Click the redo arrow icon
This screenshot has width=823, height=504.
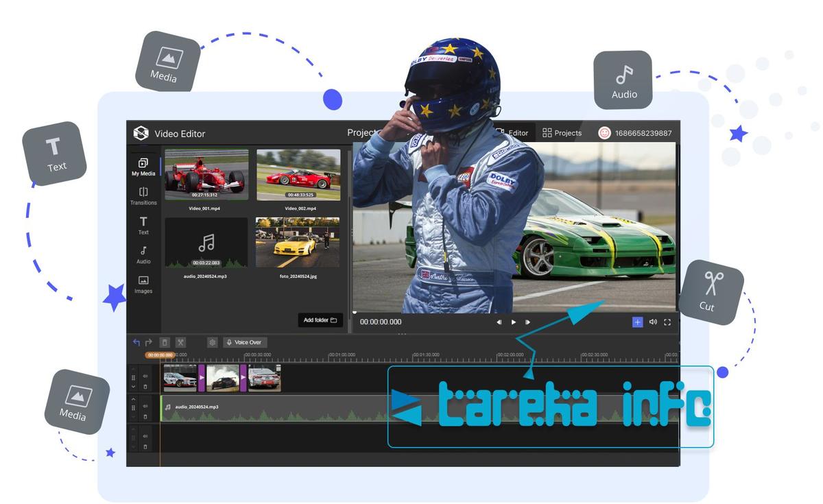tap(149, 342)
